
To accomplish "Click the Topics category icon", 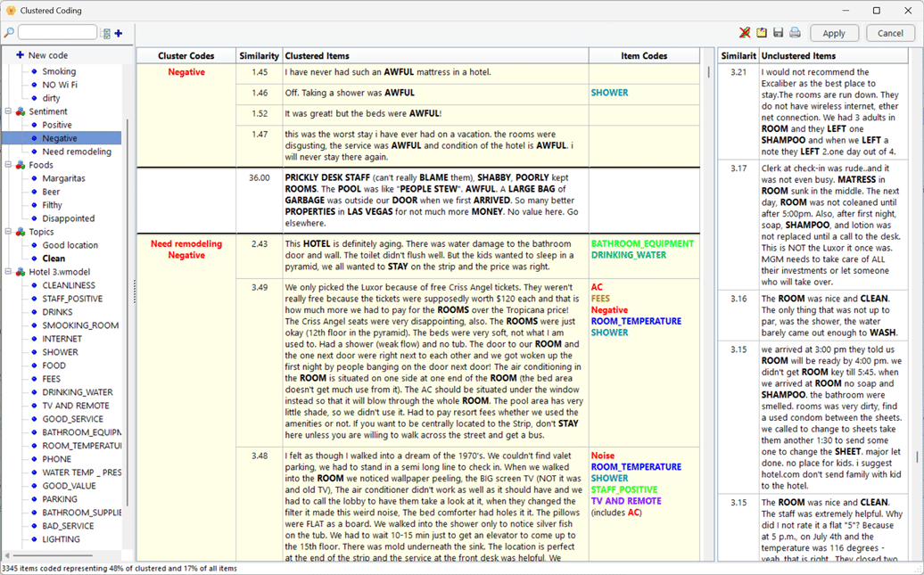I will [21, 232].
